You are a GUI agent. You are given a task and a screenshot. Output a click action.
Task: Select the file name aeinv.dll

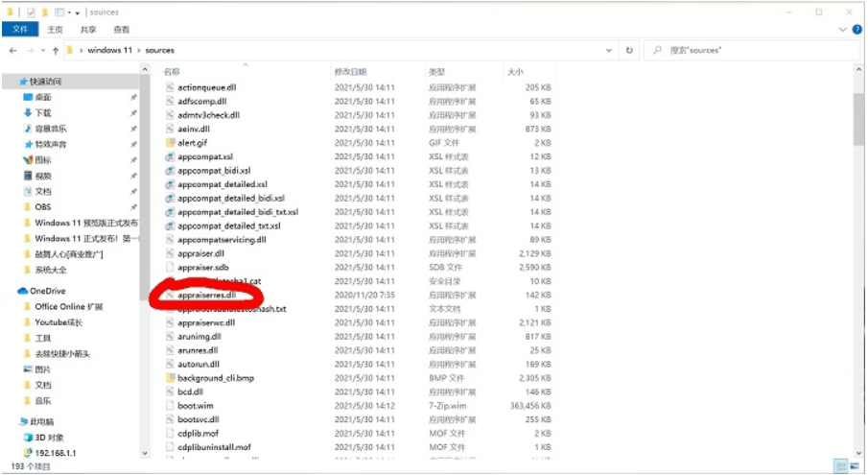194,129
